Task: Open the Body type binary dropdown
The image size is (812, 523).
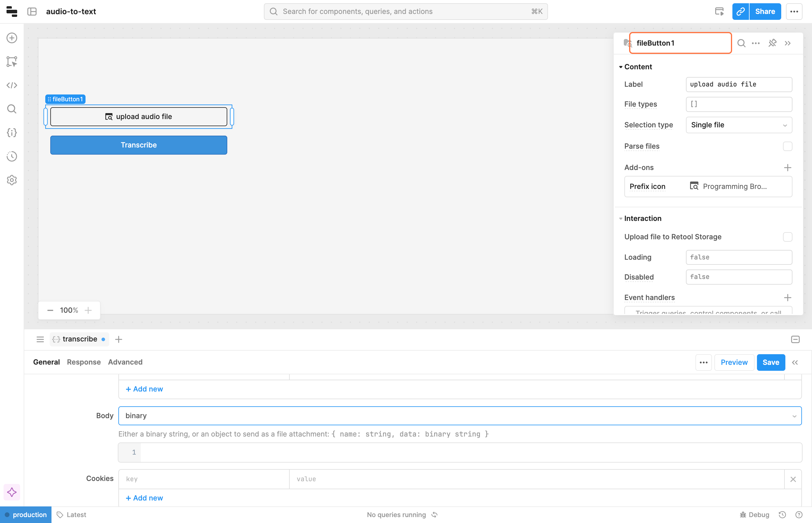Action: coord(460,416)
